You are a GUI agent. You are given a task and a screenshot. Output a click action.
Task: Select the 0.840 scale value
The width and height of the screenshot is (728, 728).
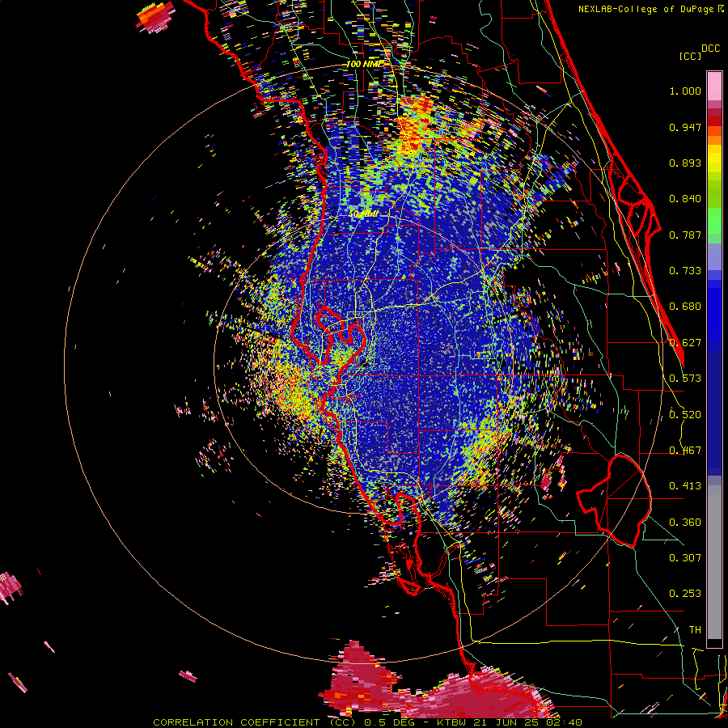click(x=685, y=199)
